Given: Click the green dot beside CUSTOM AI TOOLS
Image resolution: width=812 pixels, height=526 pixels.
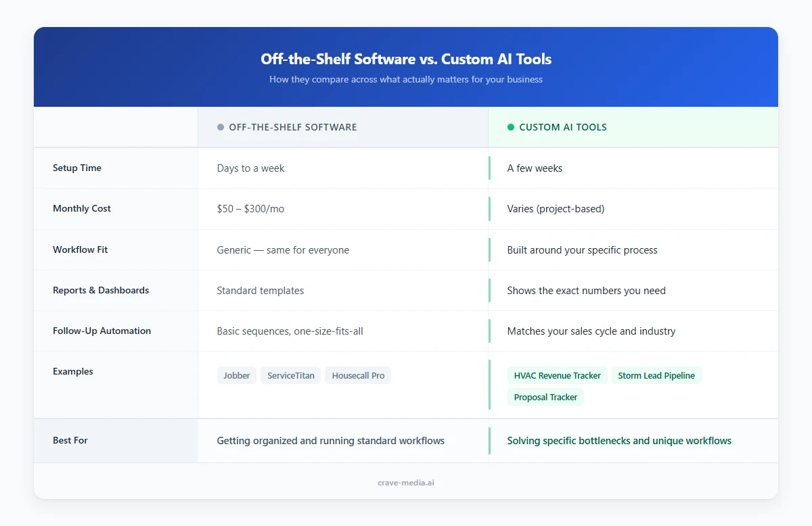Looking at the screenshot, I should tap(510, 127).
